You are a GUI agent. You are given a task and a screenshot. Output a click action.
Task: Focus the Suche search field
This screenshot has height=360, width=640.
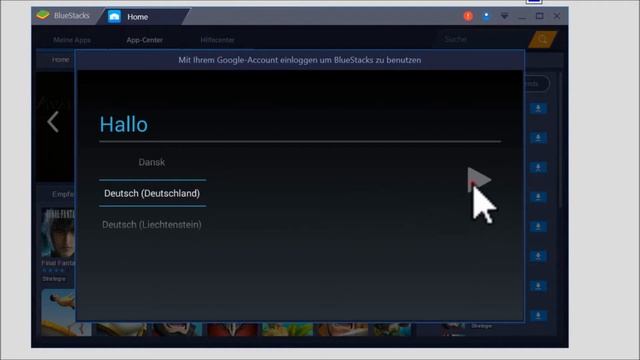click(x=482, y=40)
